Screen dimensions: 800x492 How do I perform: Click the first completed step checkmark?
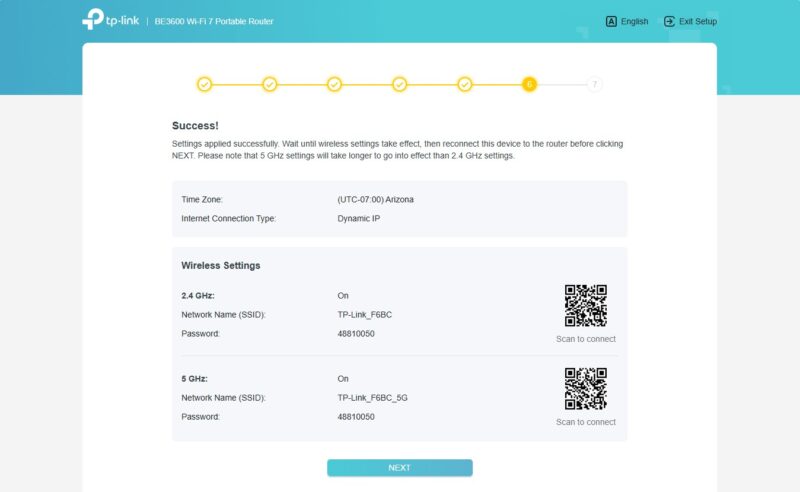[x=204, y=84]
